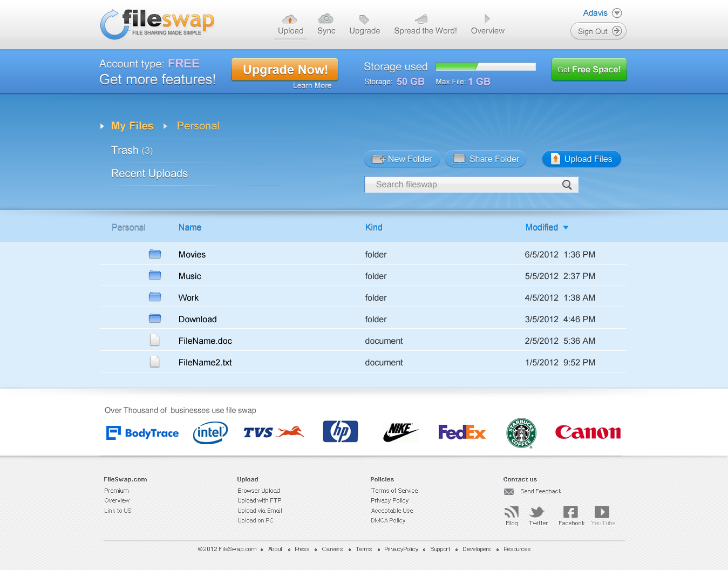Expand the Adavis account dropdown arrow
The height and width of the screenshot is (570, 728).
pyautogui.click(x=617, y=13)
